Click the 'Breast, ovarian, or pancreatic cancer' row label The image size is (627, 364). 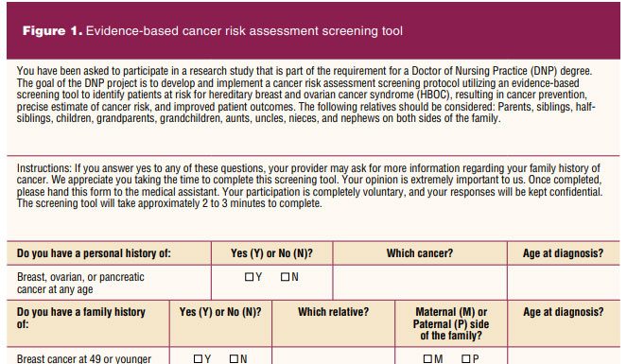[80, 283]
